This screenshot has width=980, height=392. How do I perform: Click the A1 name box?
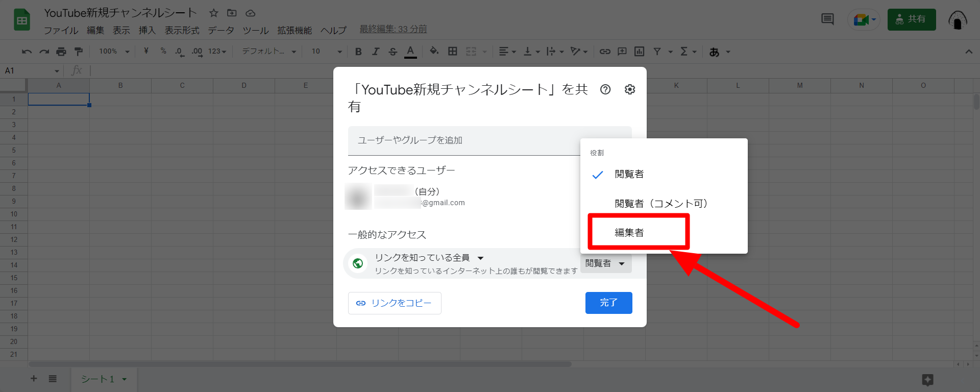click(x=32, y=70)
